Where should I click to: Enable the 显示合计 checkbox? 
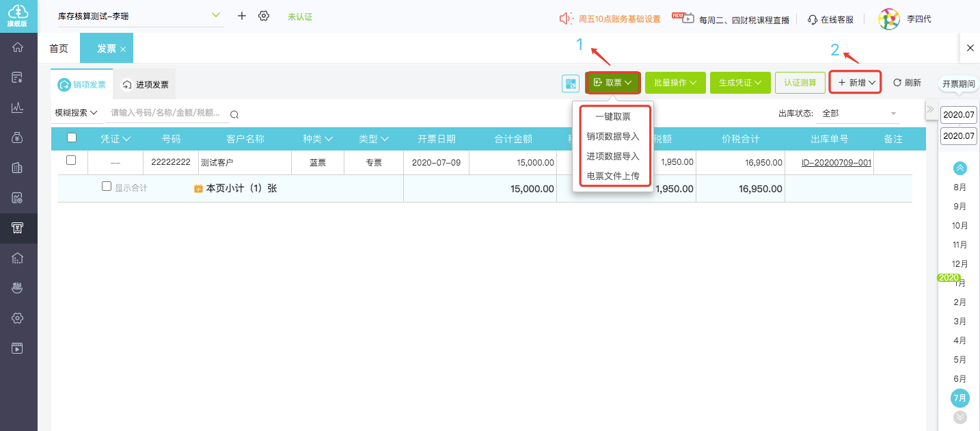pos(106,186)
